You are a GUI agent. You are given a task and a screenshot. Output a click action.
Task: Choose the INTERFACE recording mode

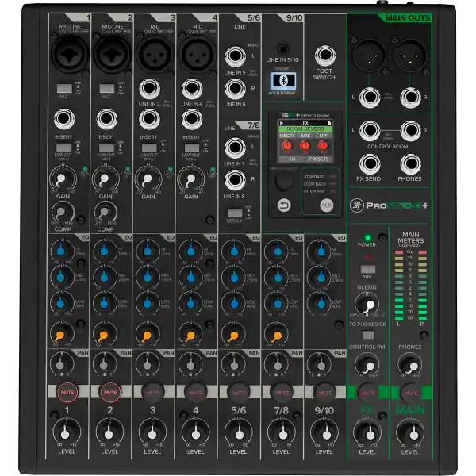point(320,191)
